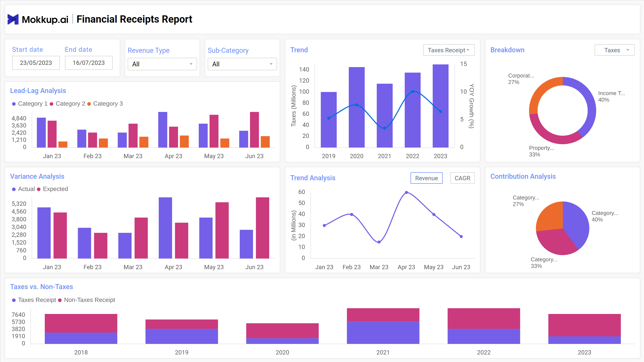
Task: Toggle Category 2 legend in Lead-Lag Analysis
Action: click(x=67, y=104)
